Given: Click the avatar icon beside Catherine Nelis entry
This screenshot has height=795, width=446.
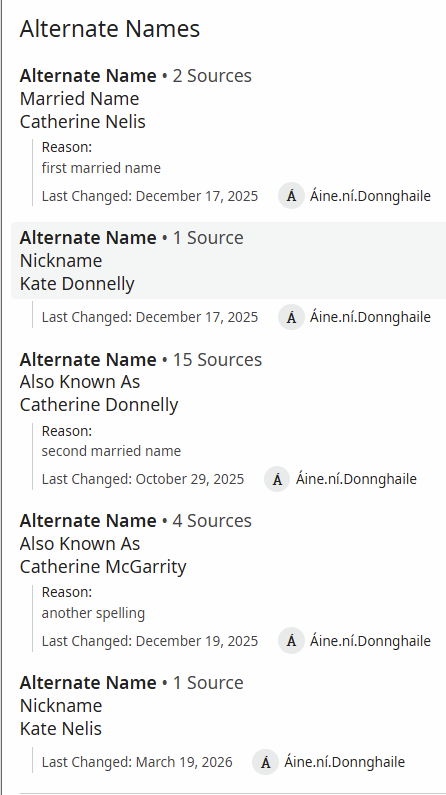Looking at the screenshot, I should (x=291, y=196).
